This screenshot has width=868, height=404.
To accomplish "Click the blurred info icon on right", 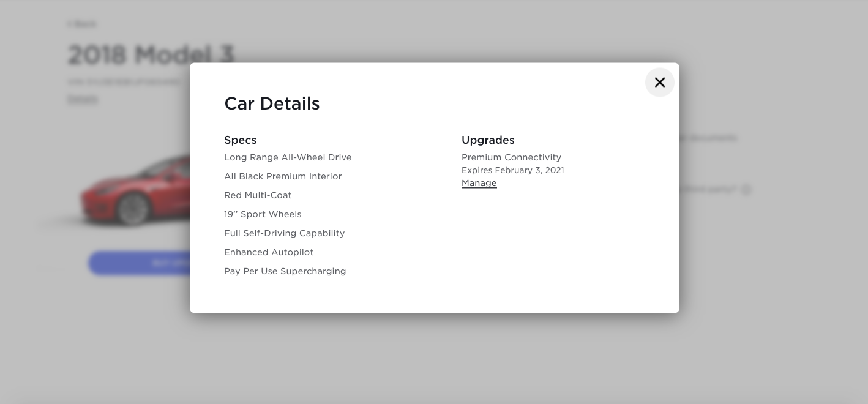I will click(746, 190).
